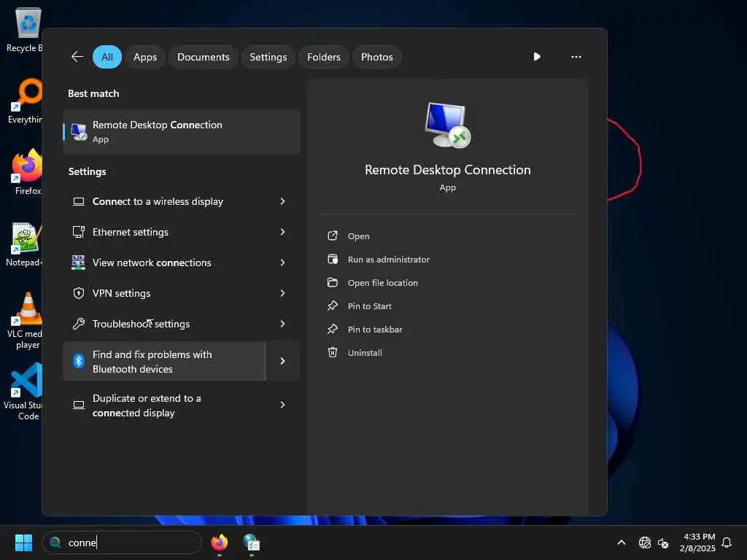The image size is (747, 560).
Task: Click the Open launch icon
Action: click(333, 236)
